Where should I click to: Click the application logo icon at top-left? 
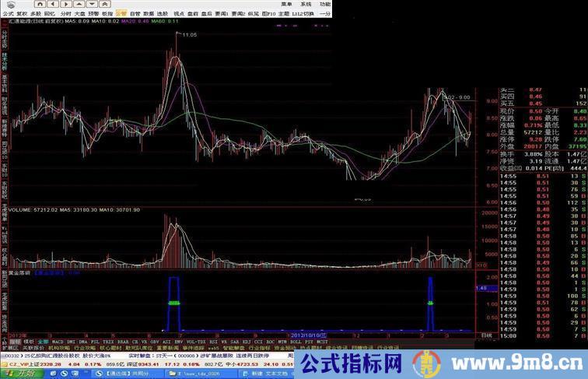7,4
